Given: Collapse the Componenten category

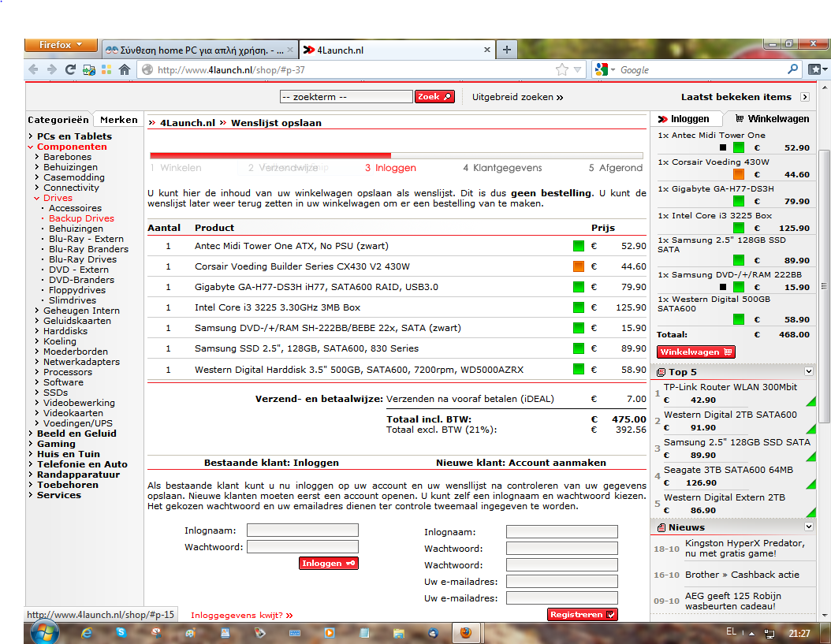Looking at the screenshot, I should [x=31, y=147].
